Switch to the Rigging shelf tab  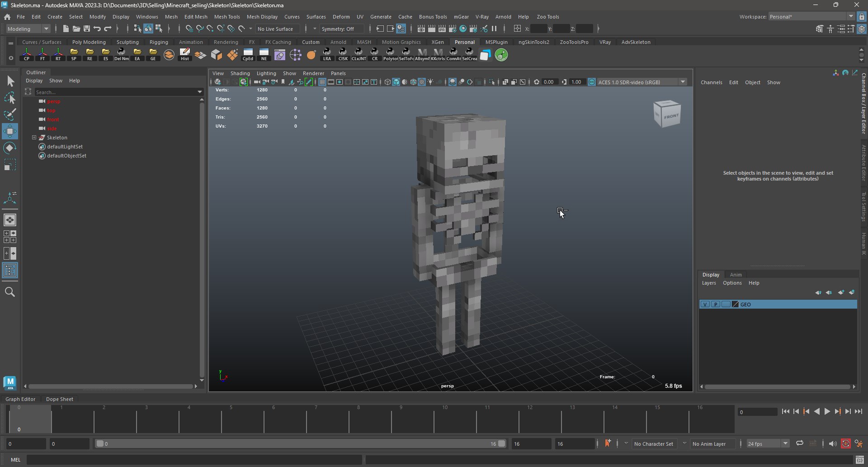pos(159,42)
